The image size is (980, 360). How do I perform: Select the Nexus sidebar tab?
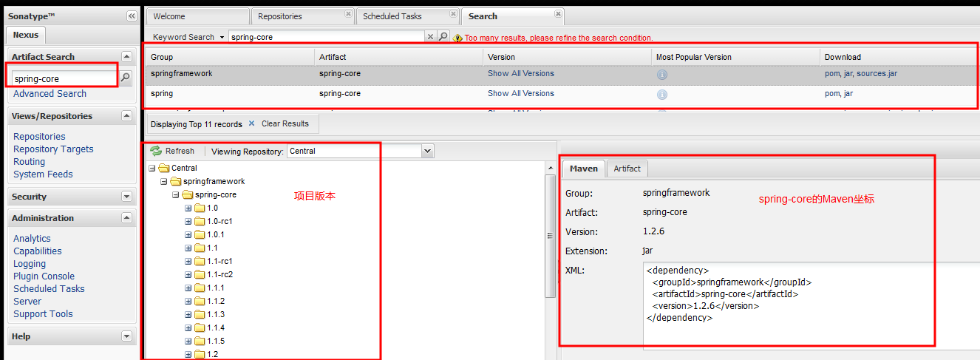[26, 35]
